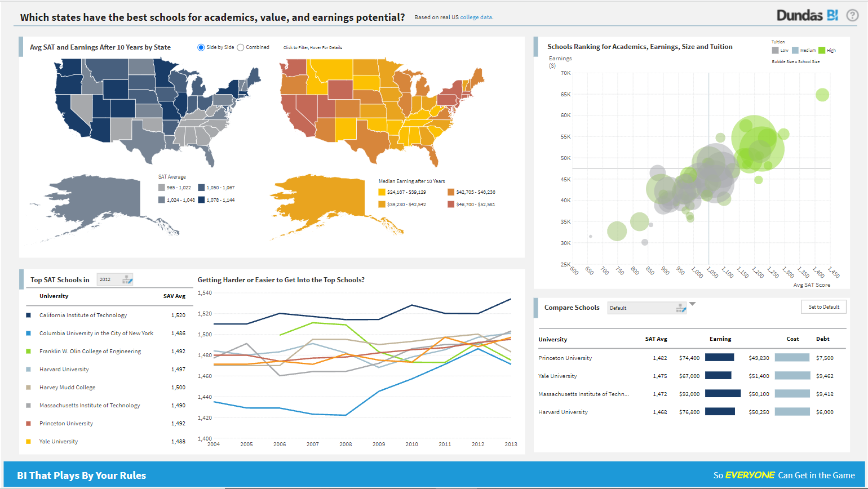Open the college data link
Viewport: 868px width, 489px height.
pos(476,17)
